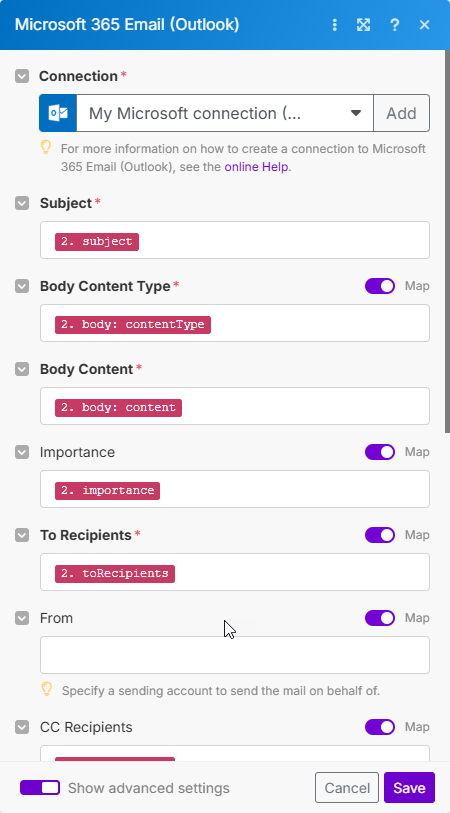Save the module settings
The height and width of the screenshot is (813, 450).
point(409,788)
